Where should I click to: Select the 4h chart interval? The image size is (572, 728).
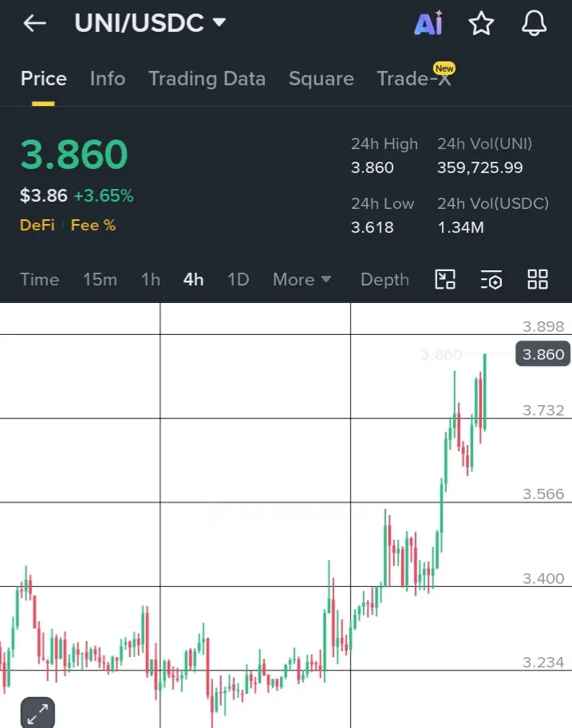tap(193, 280)
